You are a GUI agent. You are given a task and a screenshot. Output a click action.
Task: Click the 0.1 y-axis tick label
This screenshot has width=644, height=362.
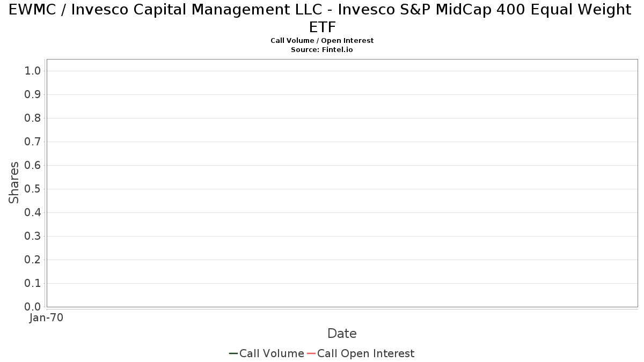coord(33,283)
